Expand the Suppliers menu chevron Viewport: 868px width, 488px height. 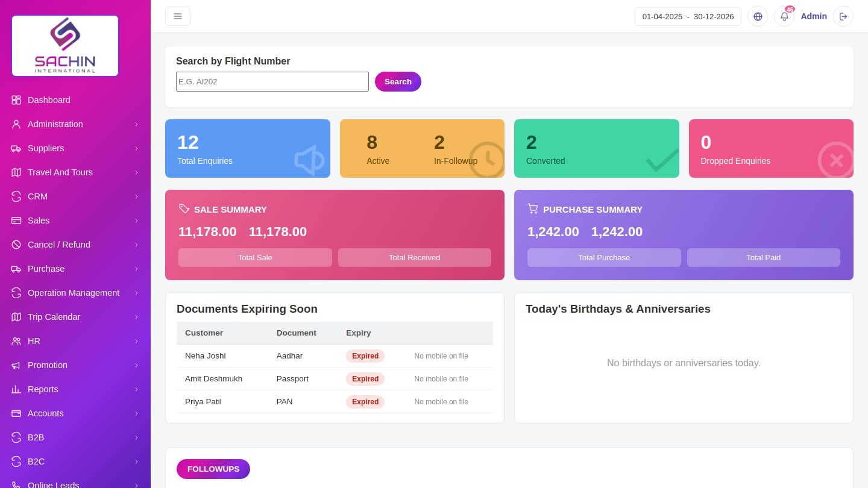pyautogui.click(x=136, y=148)
